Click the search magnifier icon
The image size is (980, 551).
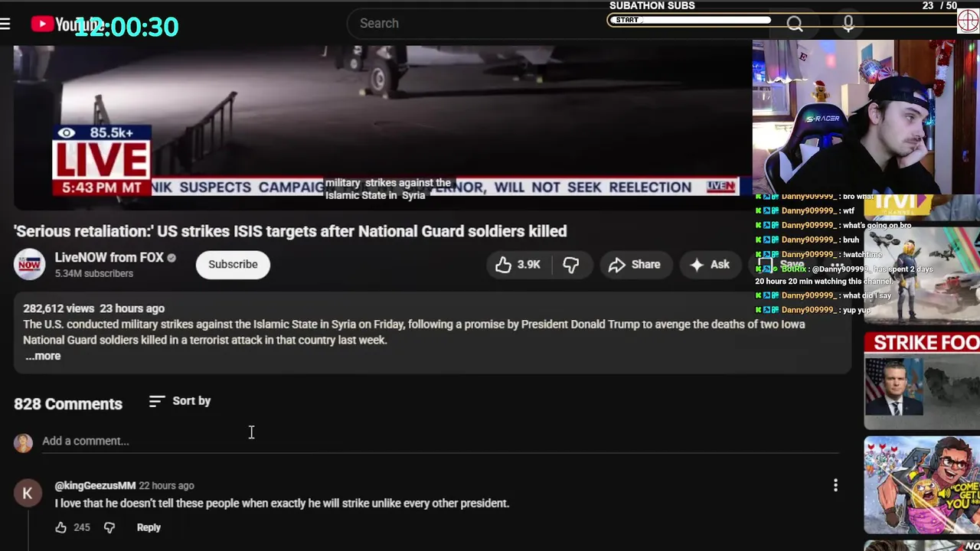[795, 24]
